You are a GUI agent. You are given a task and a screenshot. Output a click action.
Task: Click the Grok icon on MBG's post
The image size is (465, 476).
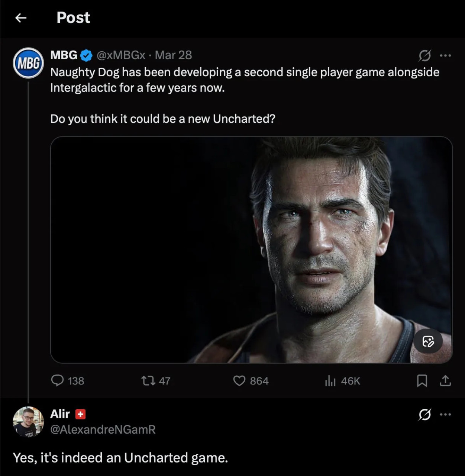coord(424,55)
